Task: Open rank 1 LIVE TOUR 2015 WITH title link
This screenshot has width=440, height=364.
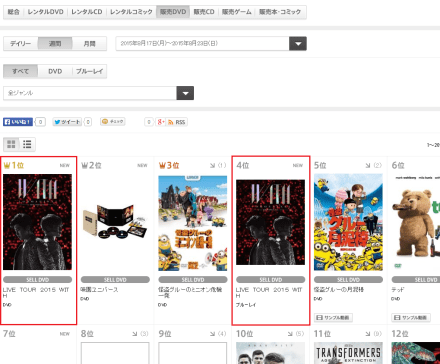Action: click(x=36, y=293)
